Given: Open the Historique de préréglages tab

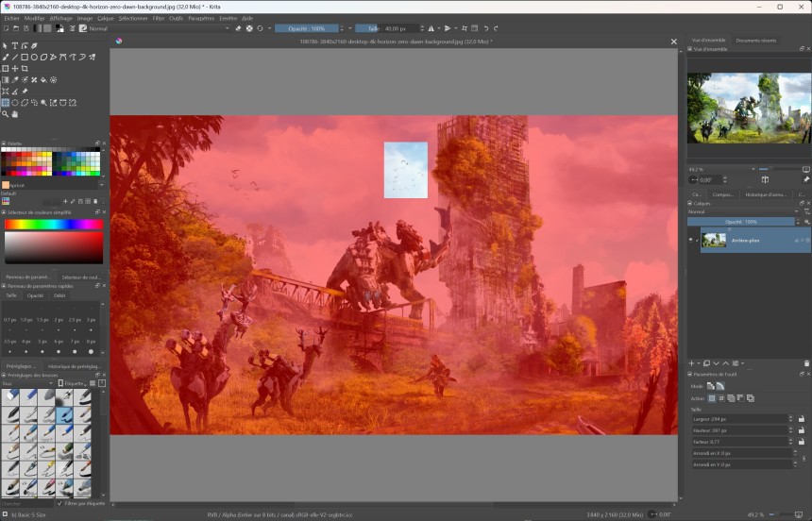Looking at the screenshot, I should 73,365.
